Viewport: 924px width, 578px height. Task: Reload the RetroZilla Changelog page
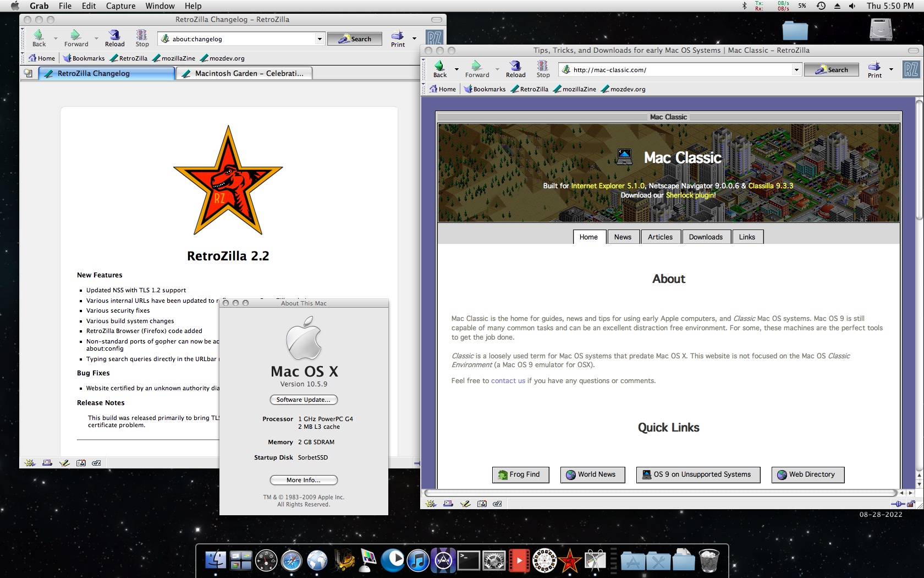coord(114,39)
